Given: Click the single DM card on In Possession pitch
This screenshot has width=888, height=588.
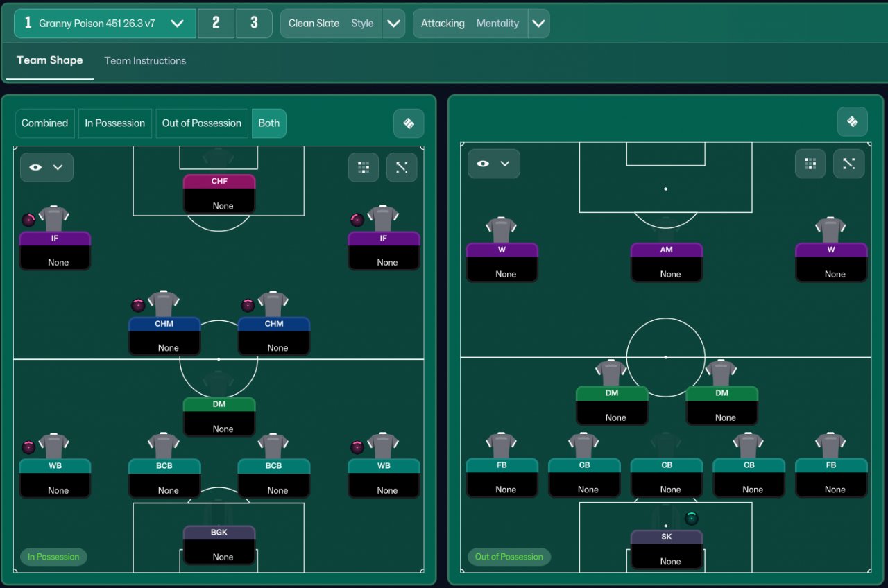Looking at the screenshot, I should pyautogui.click(x=219, y=417).
